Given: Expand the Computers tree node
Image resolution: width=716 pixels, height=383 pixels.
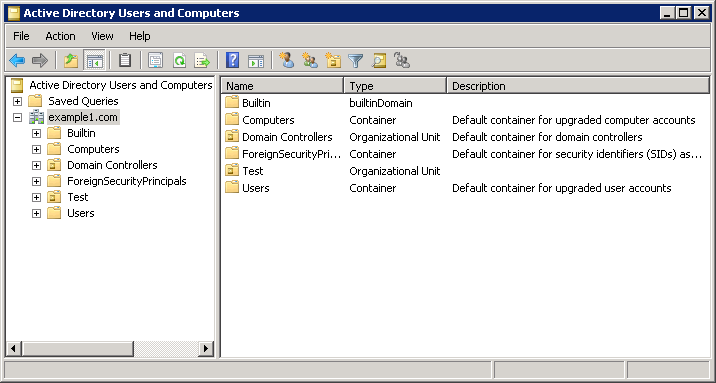Looking at the screenshot, I should tap(37, 149).
